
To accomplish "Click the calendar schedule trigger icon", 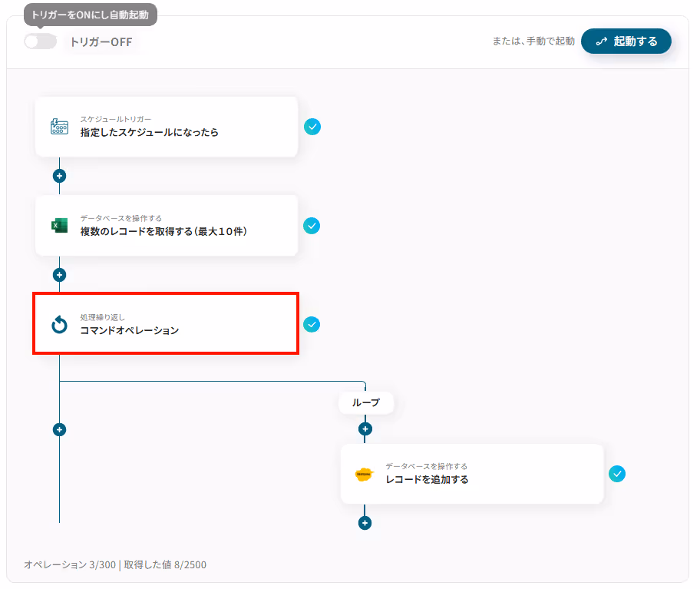I will (59, 127).
